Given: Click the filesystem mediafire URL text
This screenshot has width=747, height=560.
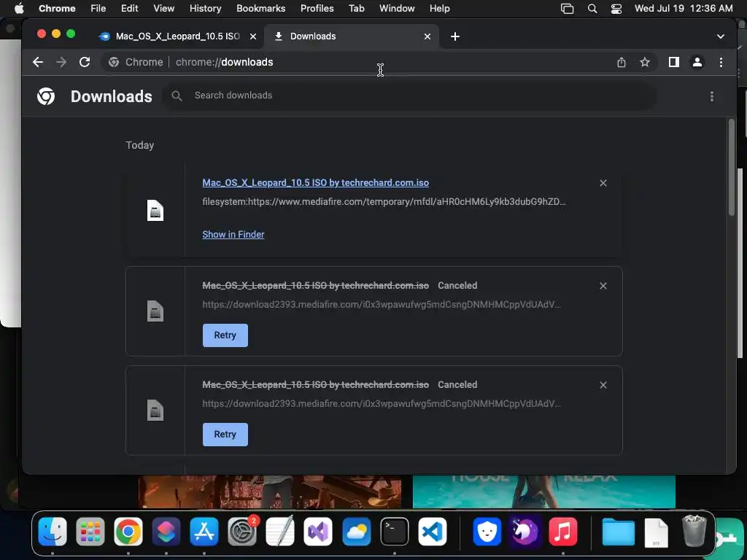Looking at the screenshot, I should click(384, 201).
